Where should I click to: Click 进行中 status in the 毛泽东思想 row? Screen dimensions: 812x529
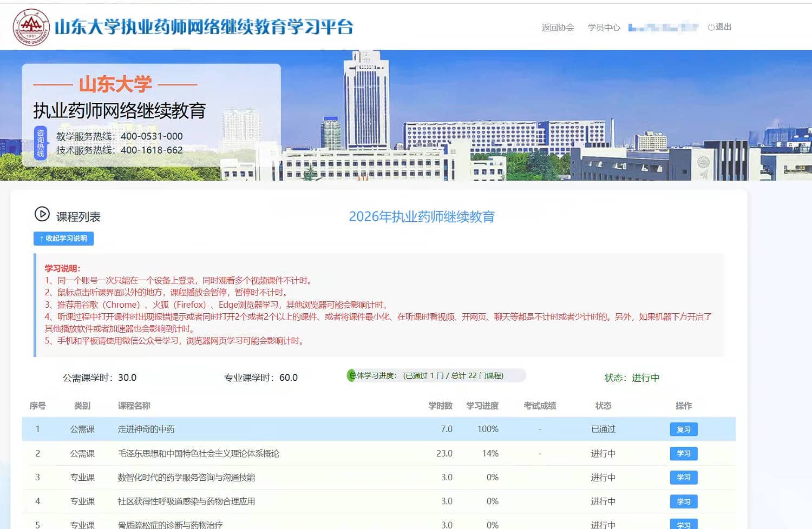(603, 453)
